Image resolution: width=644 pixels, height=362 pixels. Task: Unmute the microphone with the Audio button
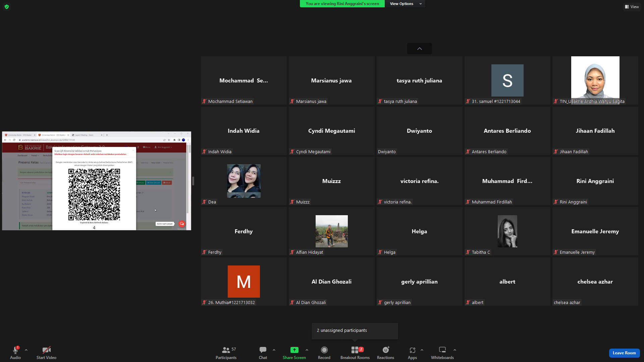(x=15, y=353)
